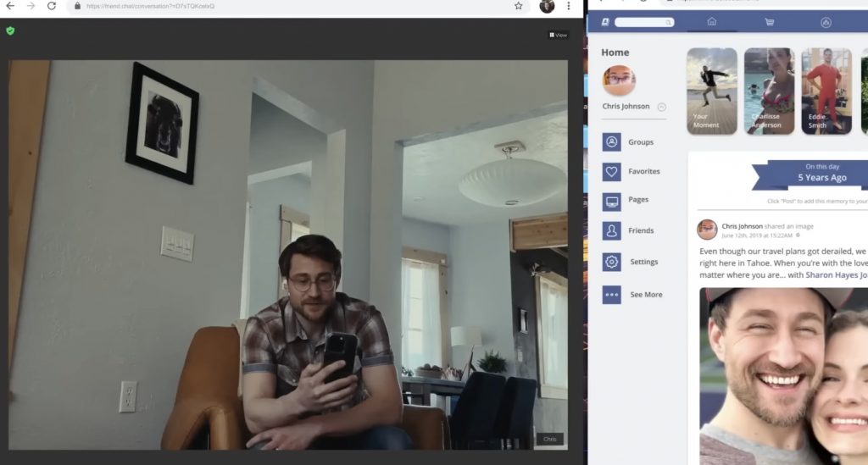Click the Friends person icon
868x465 pixels.
[612, 230]
